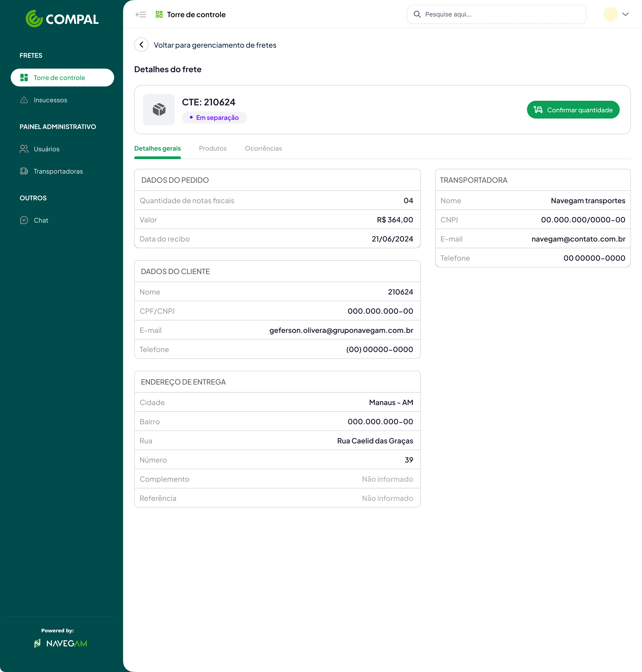Expand Complemento field showing Não informado
642x672 pixels.
(x=277, y=479)
